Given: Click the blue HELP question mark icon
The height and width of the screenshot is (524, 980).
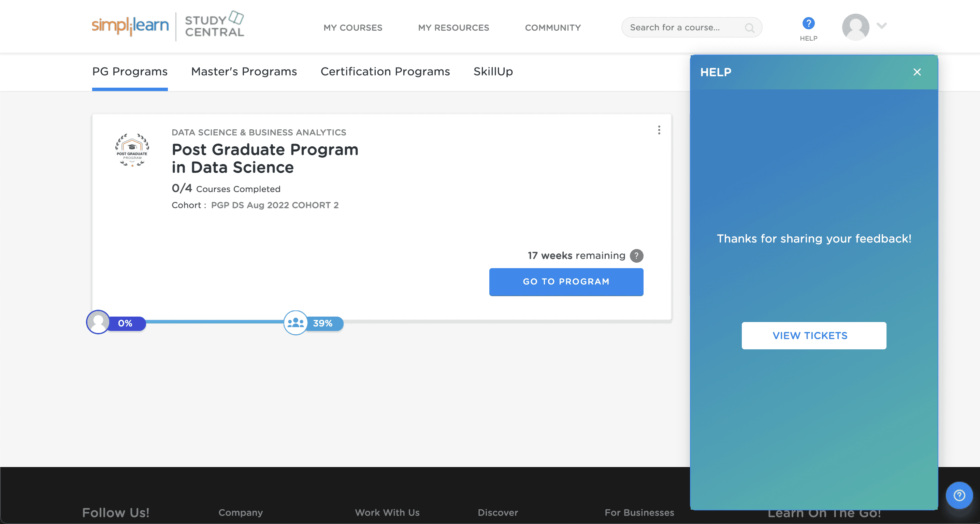Looking at the screenshot, I should tap(808, 24).
